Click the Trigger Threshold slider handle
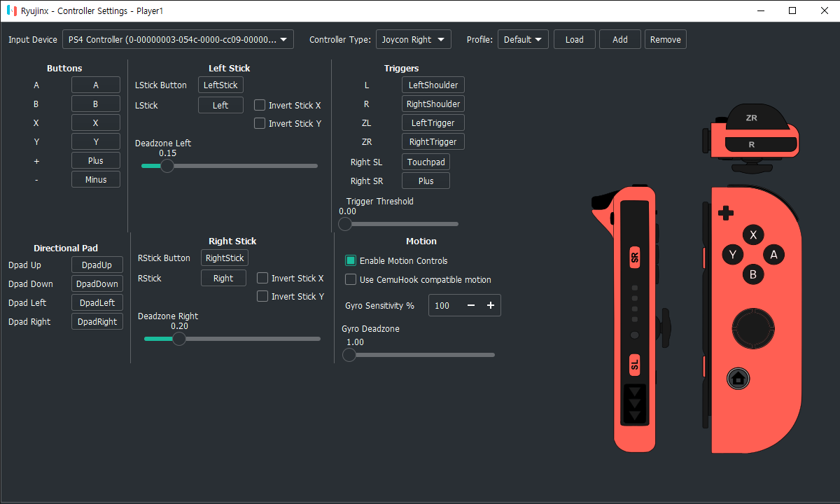The width and height of the screenshot is (840, 504). tap(345, 224)
